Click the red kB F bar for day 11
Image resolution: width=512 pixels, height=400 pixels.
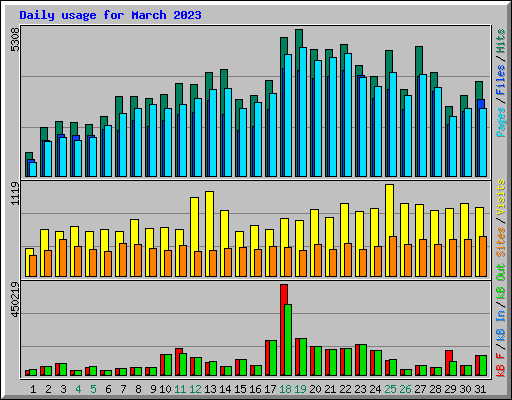pos(179,351)
